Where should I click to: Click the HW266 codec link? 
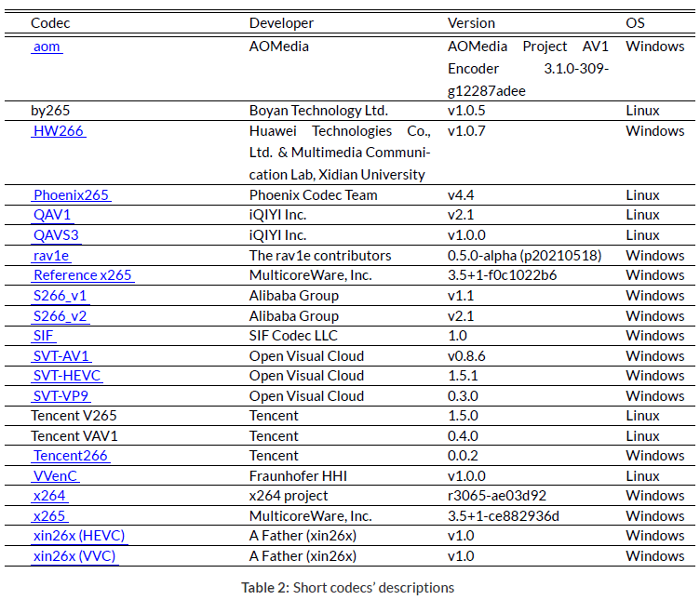coord(59,131)
